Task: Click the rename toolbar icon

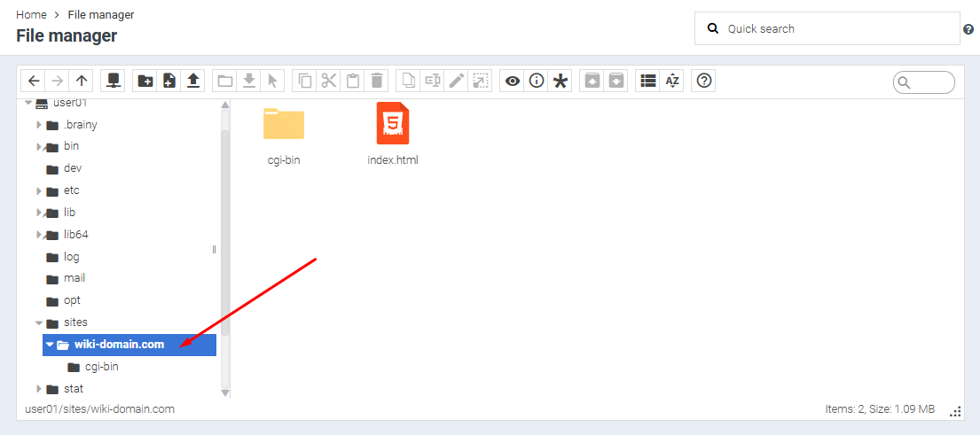Action: click(x=433, y=81)
